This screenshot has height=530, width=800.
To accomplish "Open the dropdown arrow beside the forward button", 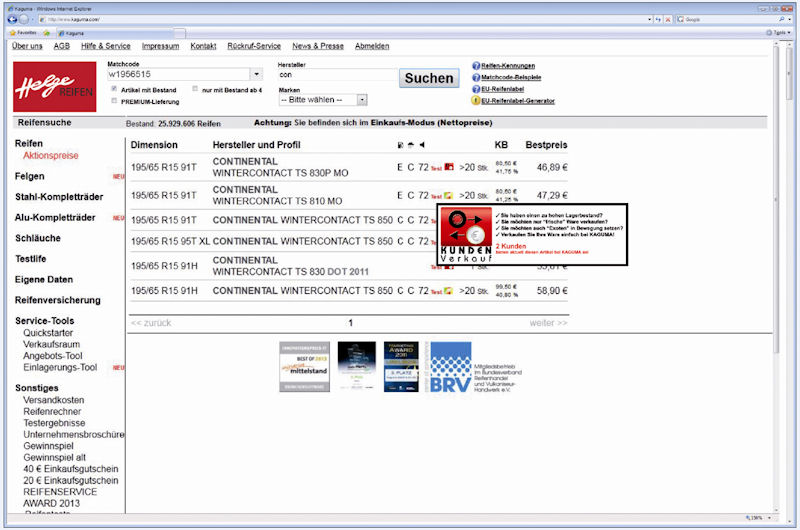I will click(x=32, y=19).
